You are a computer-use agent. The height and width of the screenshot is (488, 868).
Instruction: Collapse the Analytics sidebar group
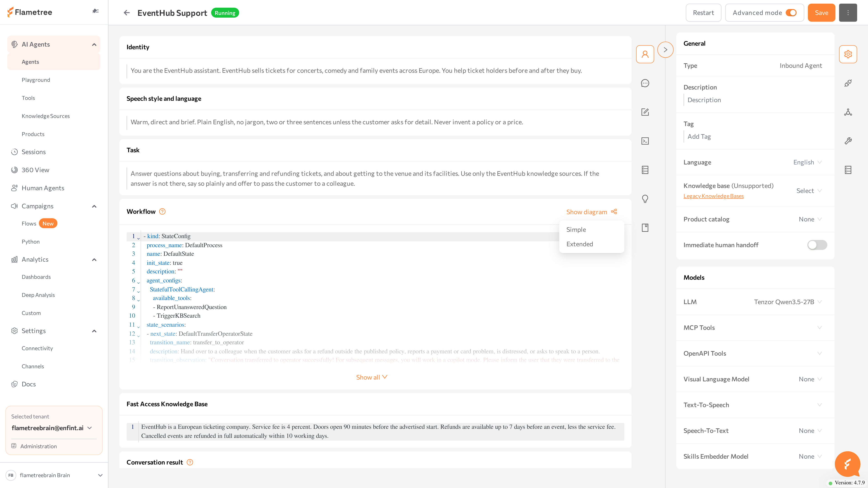click(94, 260)
